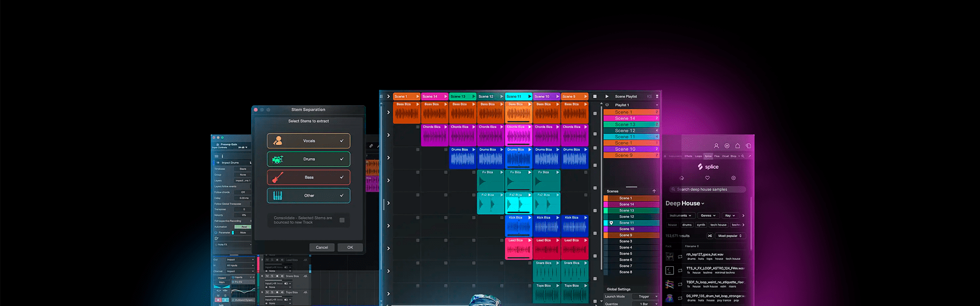This screenshot has height=306, width=980.
Task: Open the DS_VPP_135_drum_hat_loop_stronger sample thumbnail
Action: [670, 298]
